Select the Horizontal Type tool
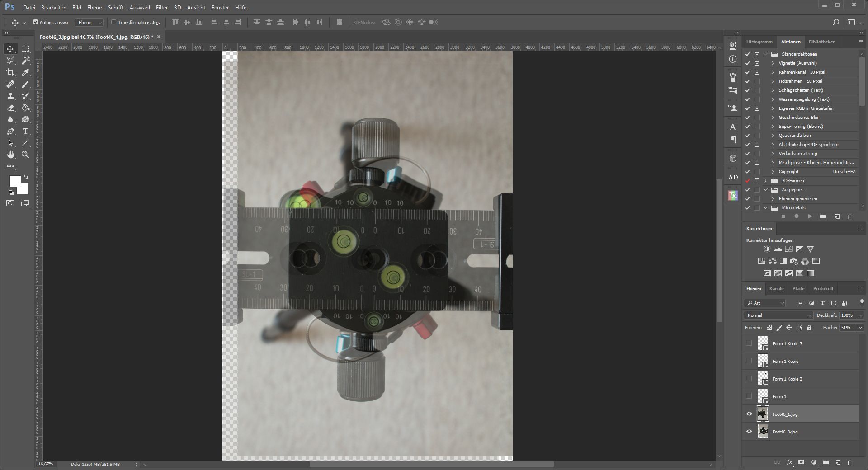The image size is (868, 470). (26, 132)
